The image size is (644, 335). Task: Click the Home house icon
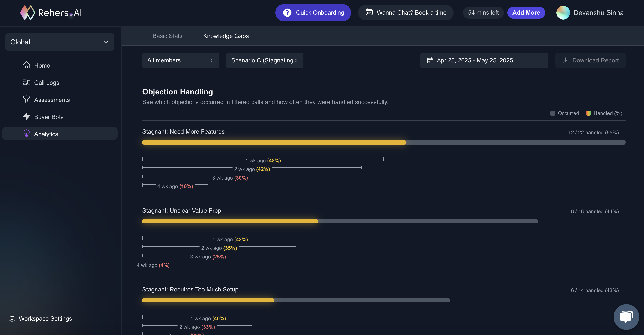27,65
